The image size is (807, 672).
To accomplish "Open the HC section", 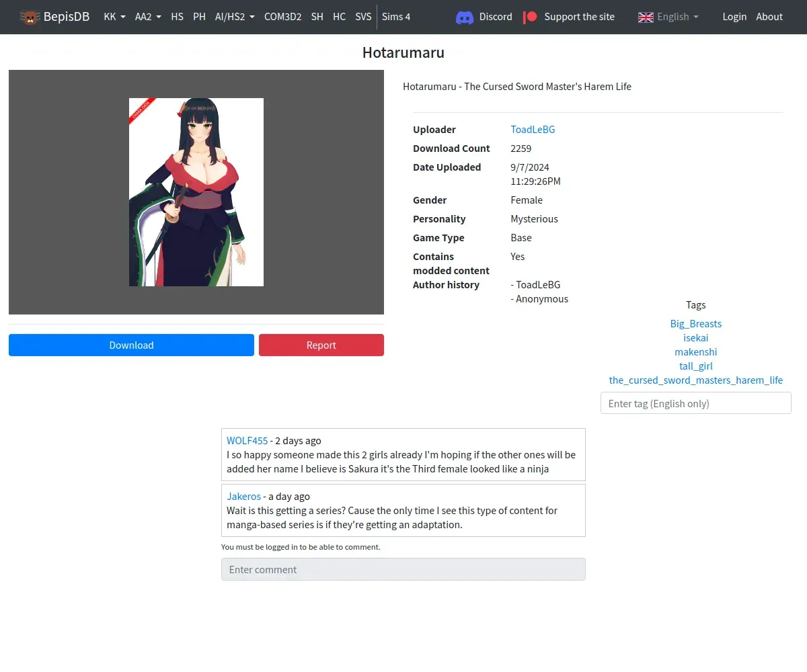I will [x=339, y=17].
